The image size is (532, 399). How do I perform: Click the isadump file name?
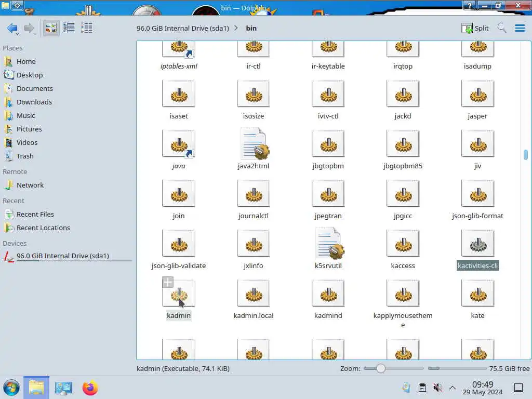click(x=477, y=66)
